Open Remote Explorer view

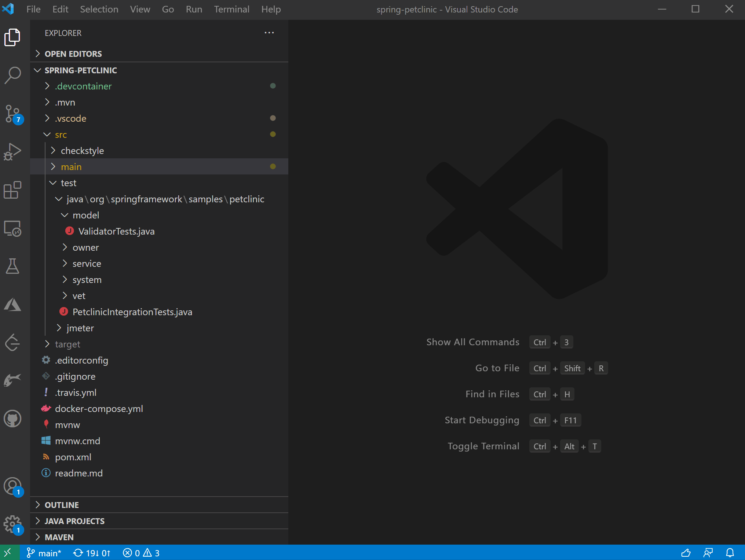pos(12,228)
